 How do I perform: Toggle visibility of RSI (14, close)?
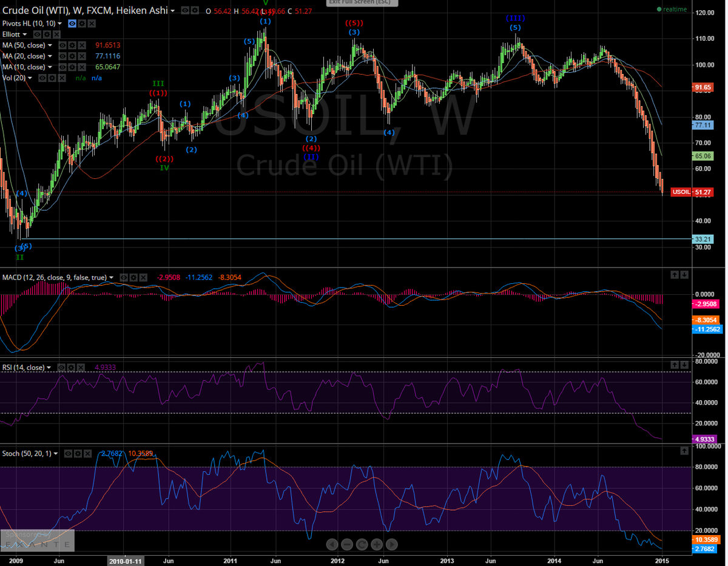point(61,368)
